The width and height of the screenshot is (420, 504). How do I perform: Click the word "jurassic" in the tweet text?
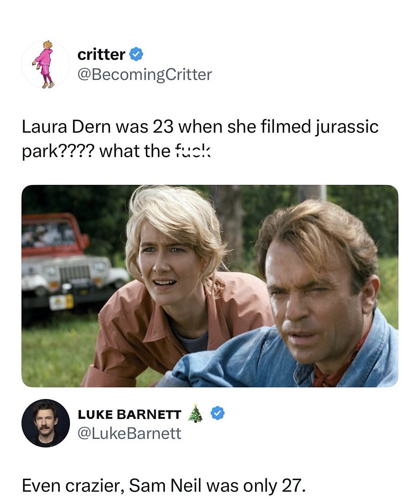(x=347, y=127)
